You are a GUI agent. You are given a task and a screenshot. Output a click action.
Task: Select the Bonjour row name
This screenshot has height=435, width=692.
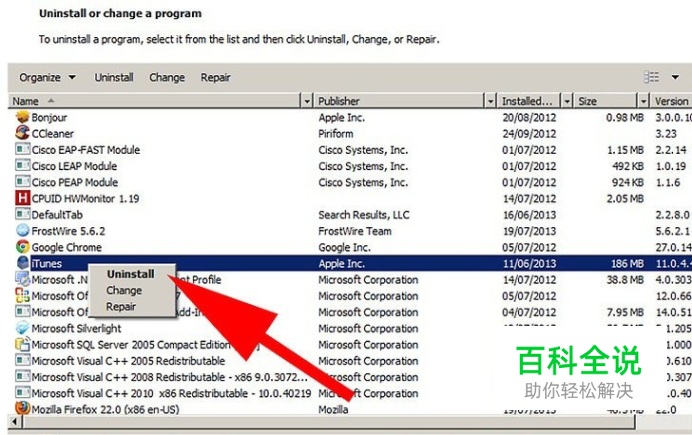click(49, 117)
